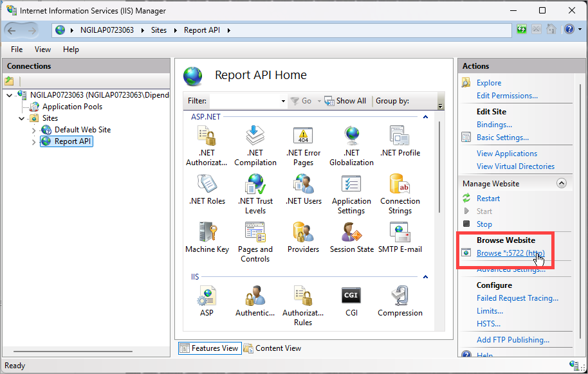Expand the Report API tree node
The height and width of the screenshot is (374, 588).
point(33,141)
